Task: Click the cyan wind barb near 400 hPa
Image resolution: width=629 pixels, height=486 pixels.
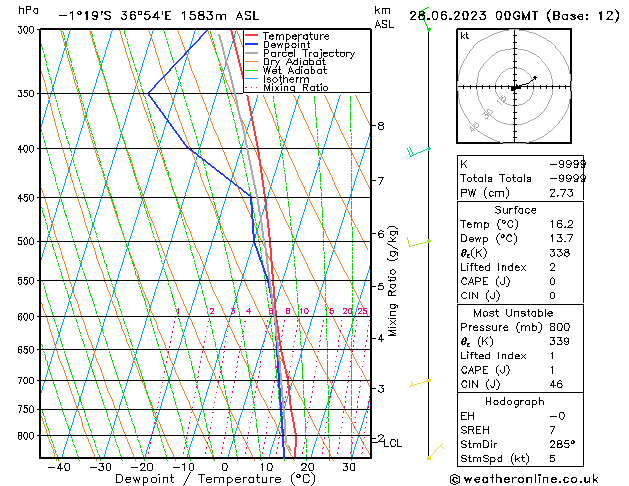Action: [418, 151]
